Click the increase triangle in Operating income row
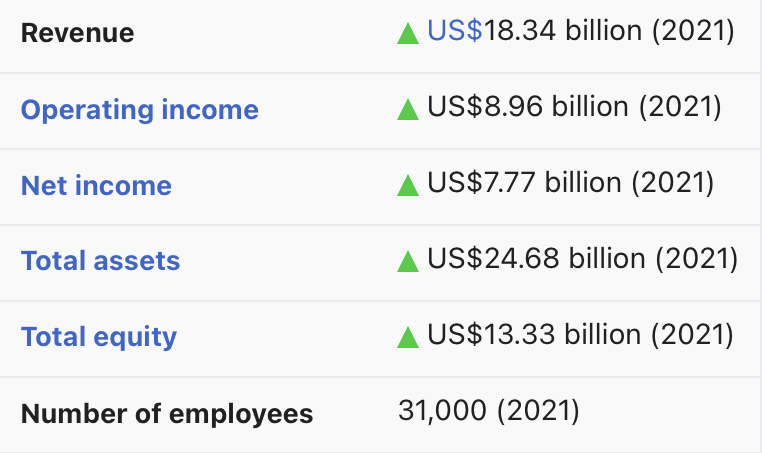Image resolution: width=762 pixels, height=453 pixels. click(407, 108)
